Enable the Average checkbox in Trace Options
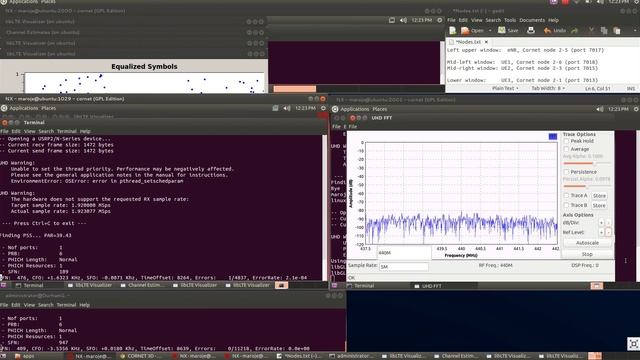 pyautogui.click(x=566, y=149)
